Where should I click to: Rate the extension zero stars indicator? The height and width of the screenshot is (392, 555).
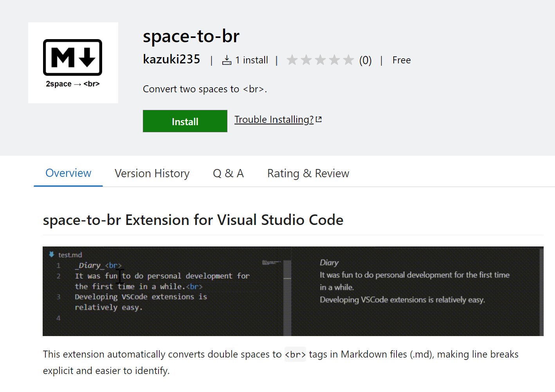(x=365, y=60)
